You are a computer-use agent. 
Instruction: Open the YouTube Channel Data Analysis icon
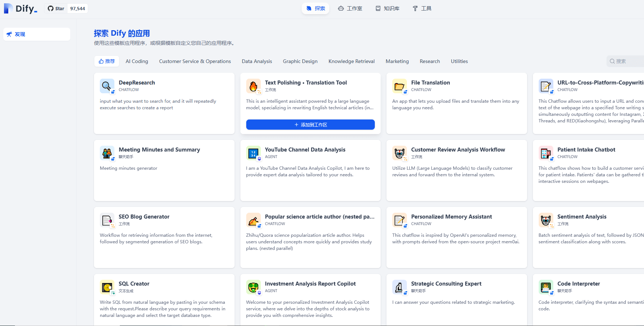click(x=253, y=153)
